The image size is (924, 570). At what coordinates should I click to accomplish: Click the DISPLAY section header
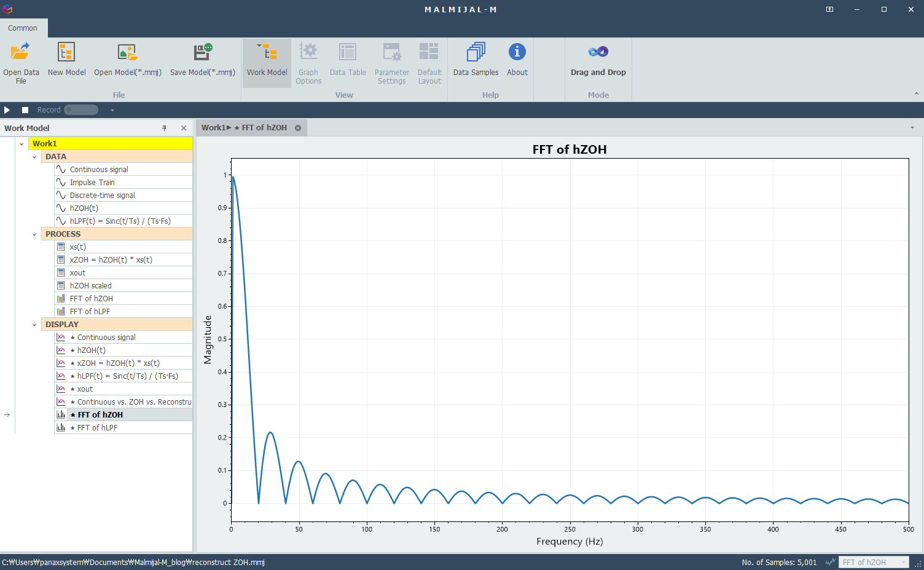click(x=117, y=325)
